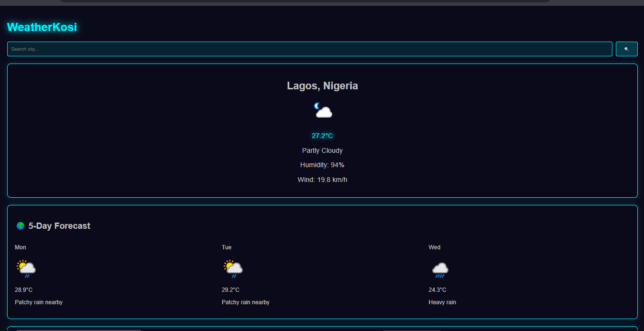Open the Search city input field
644x331 pixels.
point(309,49)
